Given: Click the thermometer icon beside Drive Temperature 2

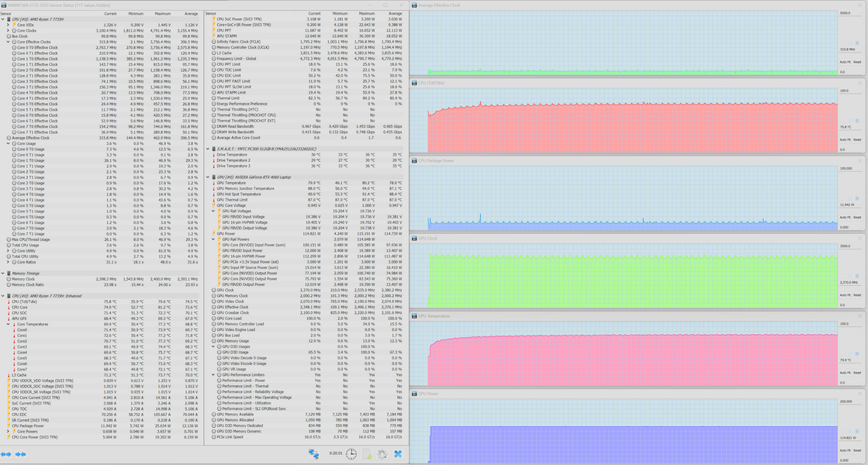Looking at the screenshot, I should click(x=213, y=160).
